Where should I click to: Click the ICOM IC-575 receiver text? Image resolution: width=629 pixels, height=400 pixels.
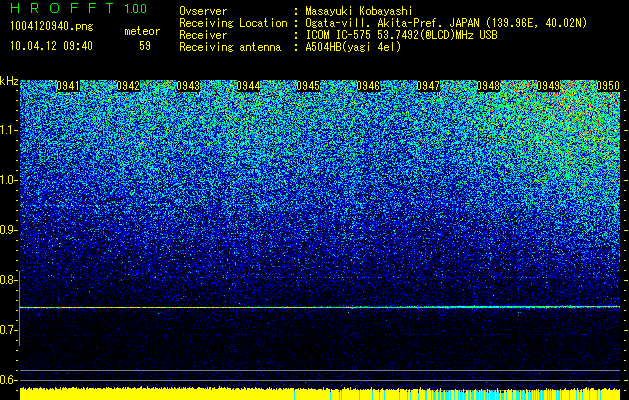coord(401,35)
